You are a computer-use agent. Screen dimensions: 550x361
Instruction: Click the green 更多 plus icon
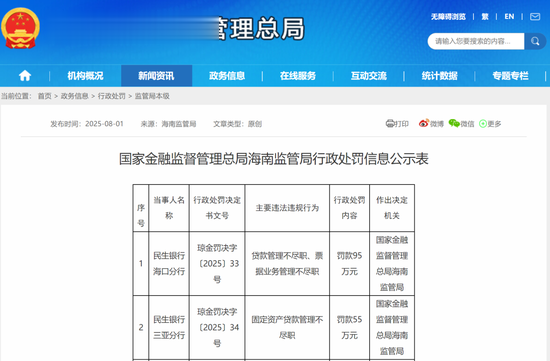[x=483, y=123]
